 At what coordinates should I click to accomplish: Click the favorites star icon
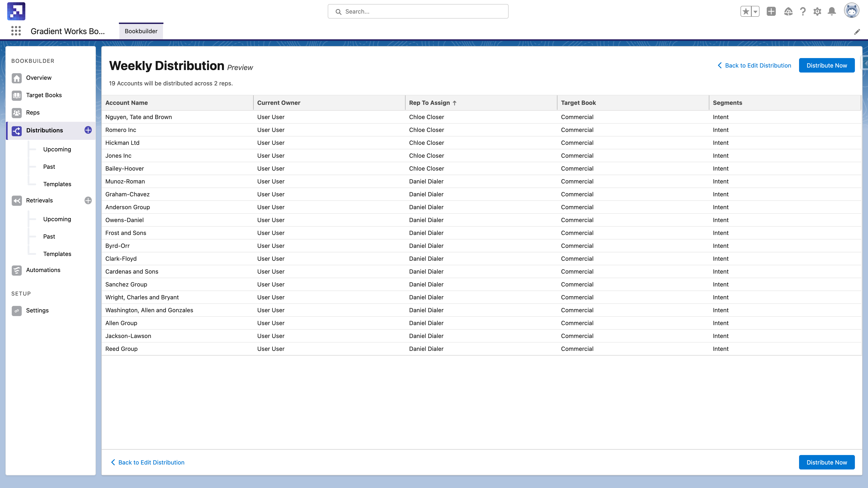tap(746, 12)
